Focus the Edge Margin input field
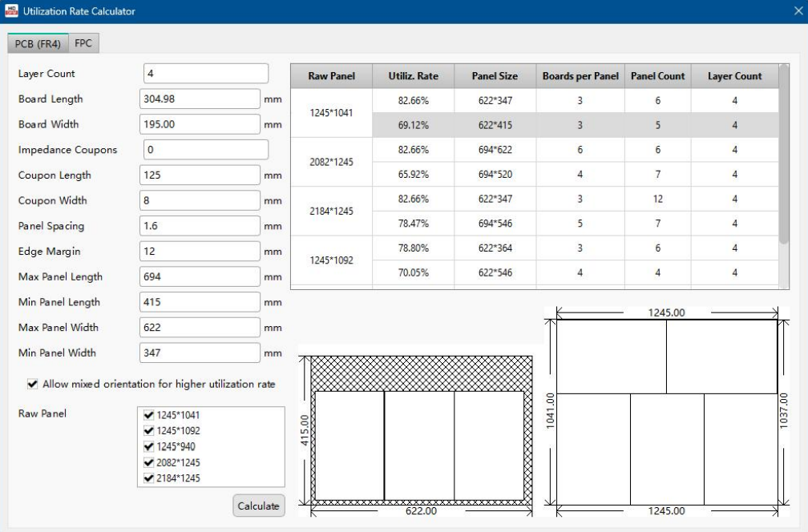The height and width of the screenshot is (532, 808). click(x=200, y=252)
